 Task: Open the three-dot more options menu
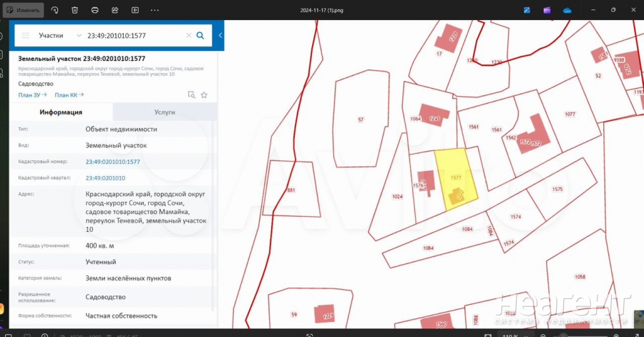tap(156, 10)
